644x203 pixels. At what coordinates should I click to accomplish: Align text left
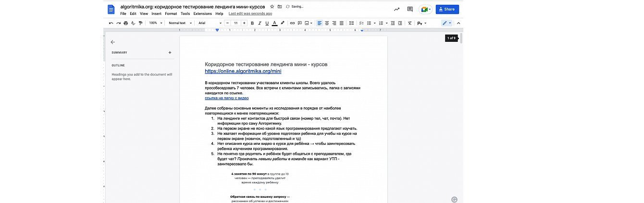(319, 23)
